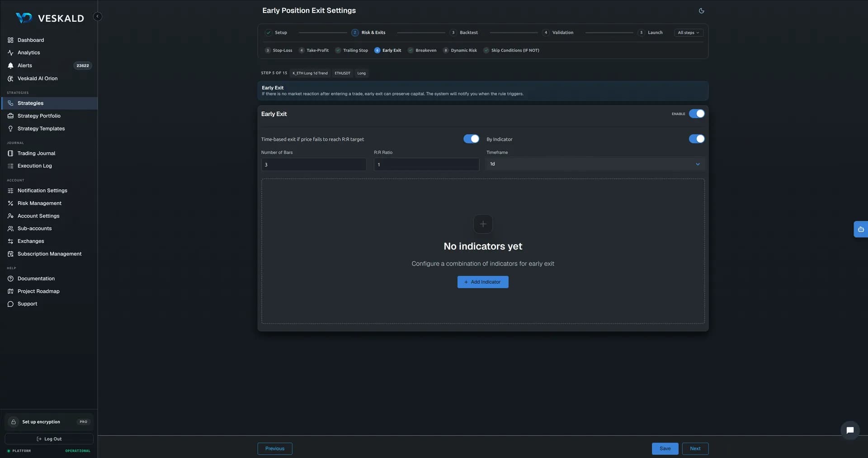Select the Risk & Exits step
Image resolution: width=868 pixels, height=458 pixels.
(x=368, y=33)
